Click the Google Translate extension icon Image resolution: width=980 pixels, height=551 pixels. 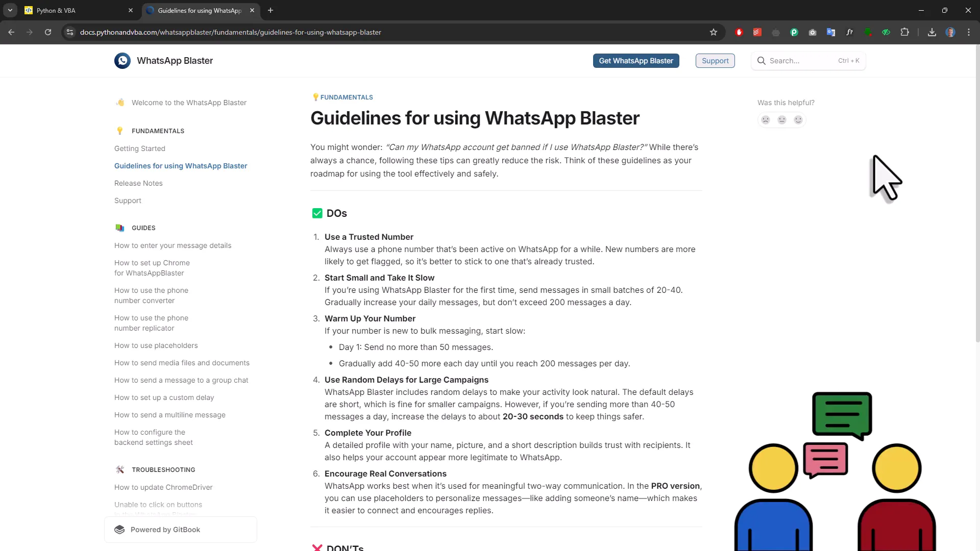(831, 32)
